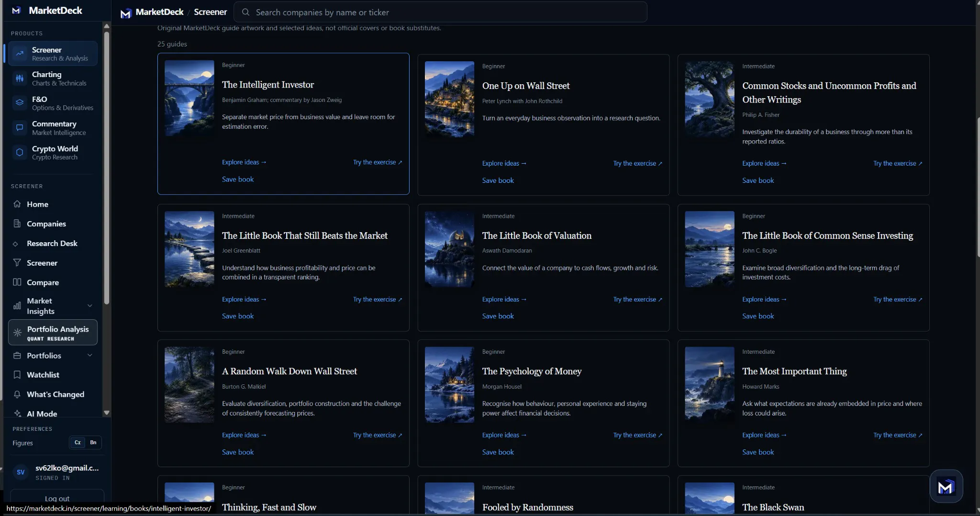The height and width of the screenshot is (516, 980).
Task: Expand the Portfolios chevron
Action: [89, 355]
